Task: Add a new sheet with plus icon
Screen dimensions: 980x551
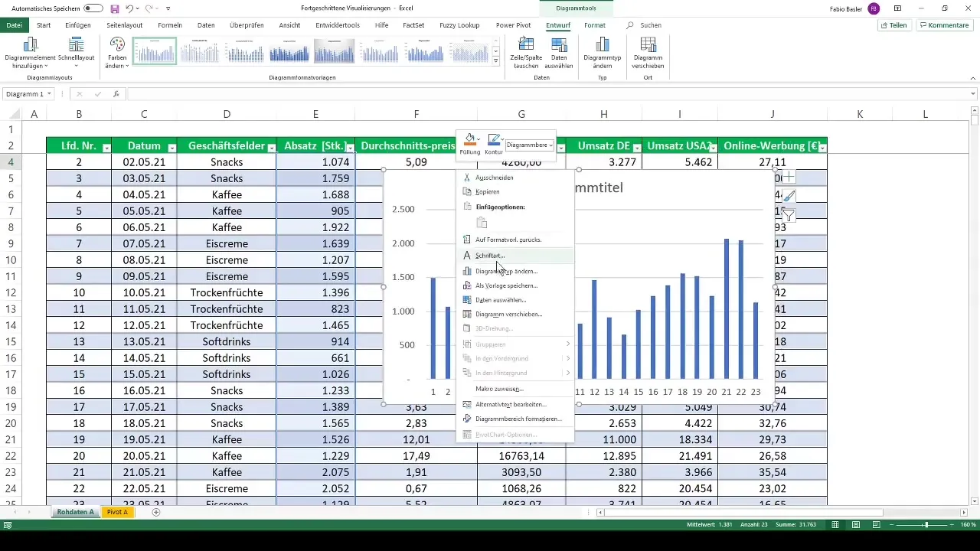Action: tap(156, 512)
